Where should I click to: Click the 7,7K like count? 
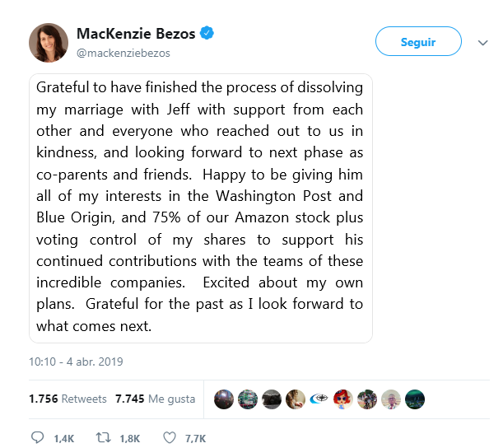[195, 438]
